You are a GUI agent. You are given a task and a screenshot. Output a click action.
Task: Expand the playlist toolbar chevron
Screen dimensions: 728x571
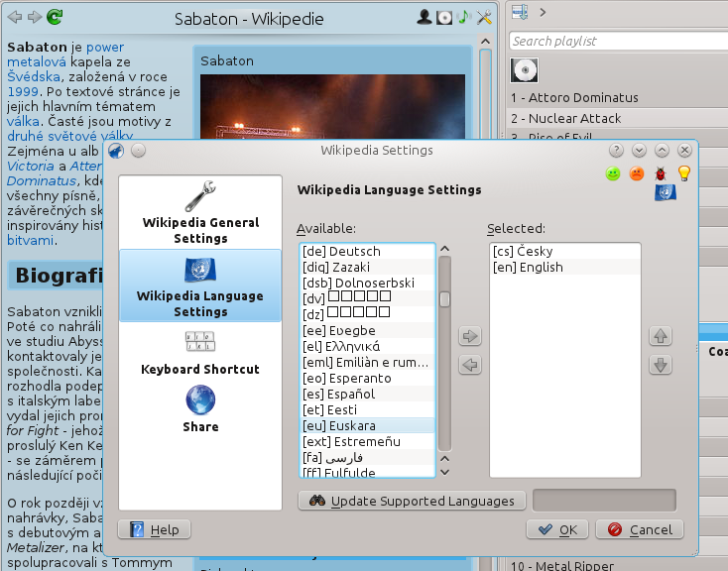point(543,12)
